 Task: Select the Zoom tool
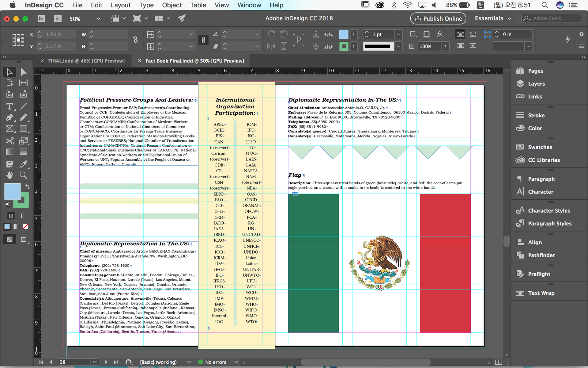pyautogui.click(x=23, y=175)
